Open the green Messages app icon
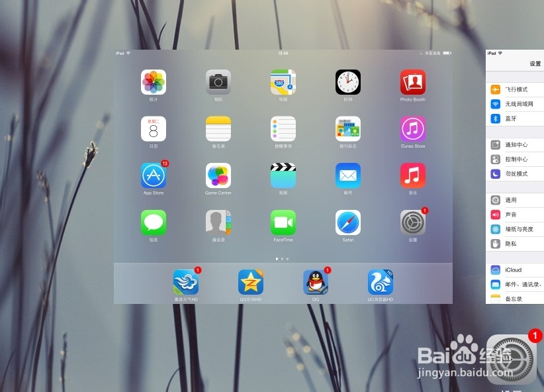Screen dimensions: 544x392 (x=154, y=222)
